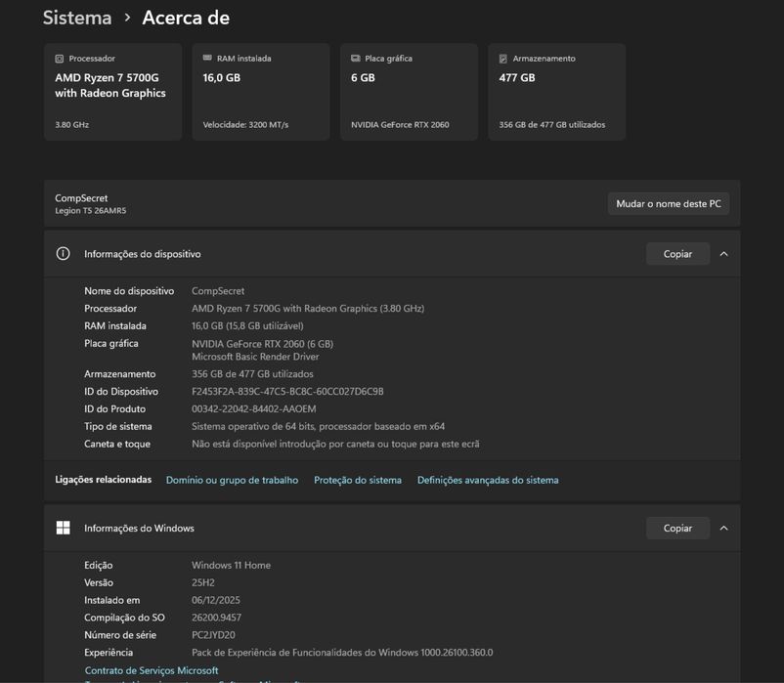This screenshot has height=683, width=784.
Task: Click the info icon beside Informações do dispositivo
Action: (x=63, y=254)
